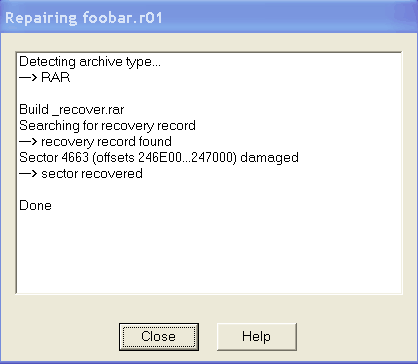Image resolution: width=418 pixels, height=364 pixels.
Task: Click the empty area below "Done"
Action: tap(209, 253)
